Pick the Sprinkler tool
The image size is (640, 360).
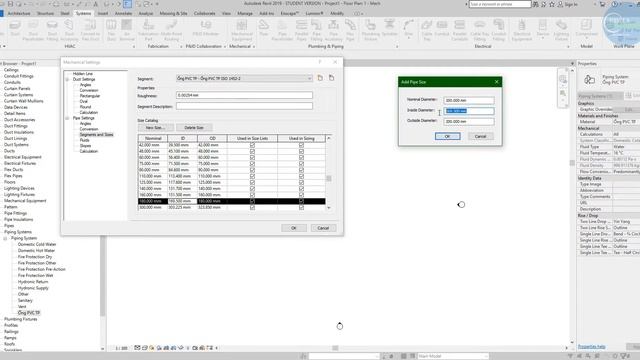389,29
